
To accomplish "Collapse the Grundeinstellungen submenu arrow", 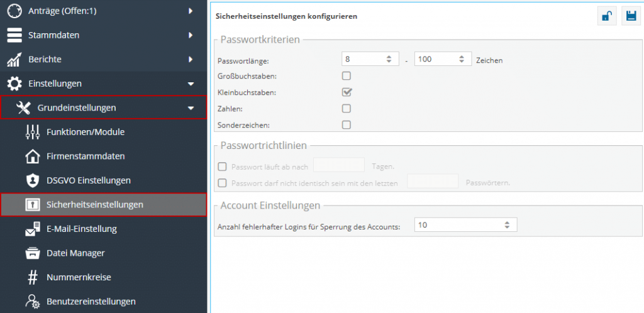I will pos(191,108).
